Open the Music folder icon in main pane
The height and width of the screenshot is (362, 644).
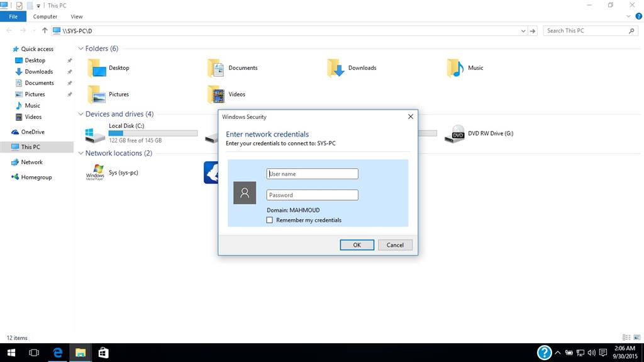pos(455,68)
